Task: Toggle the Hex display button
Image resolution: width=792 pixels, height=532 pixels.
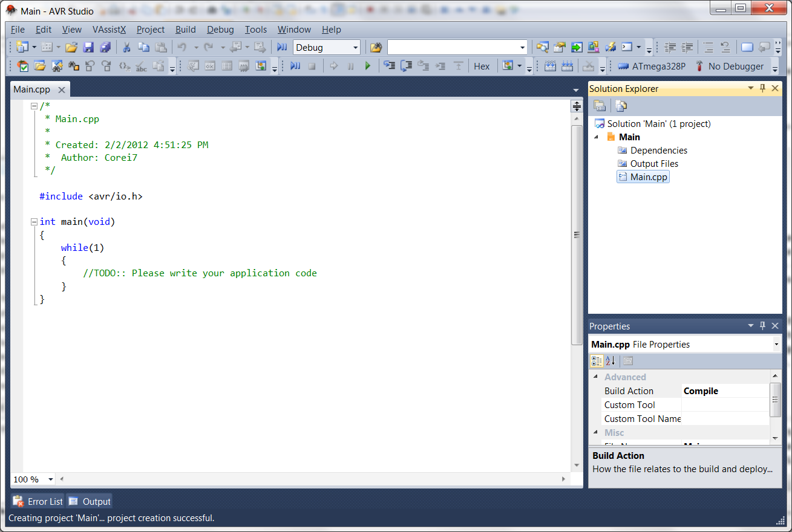Action: coord(482,66)
